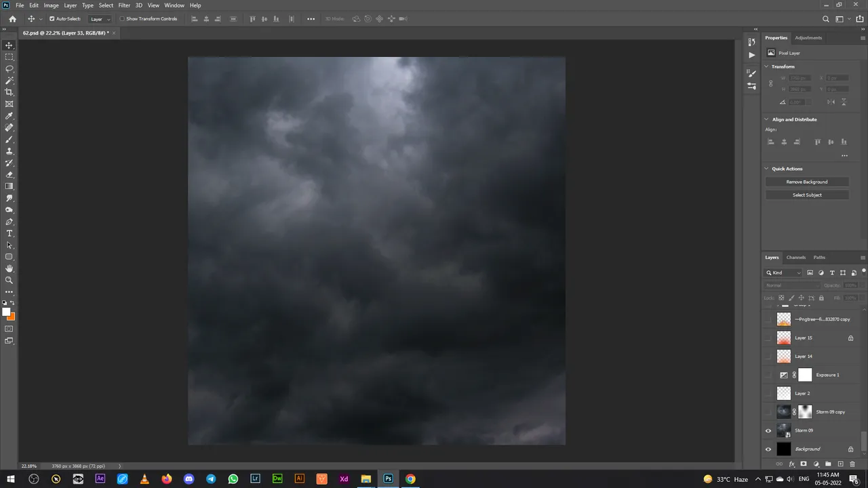Viewport: 868px width, 488px height.
Task: Select the Dodge tool
Action: pyautogui.click(x=9, y=210)
